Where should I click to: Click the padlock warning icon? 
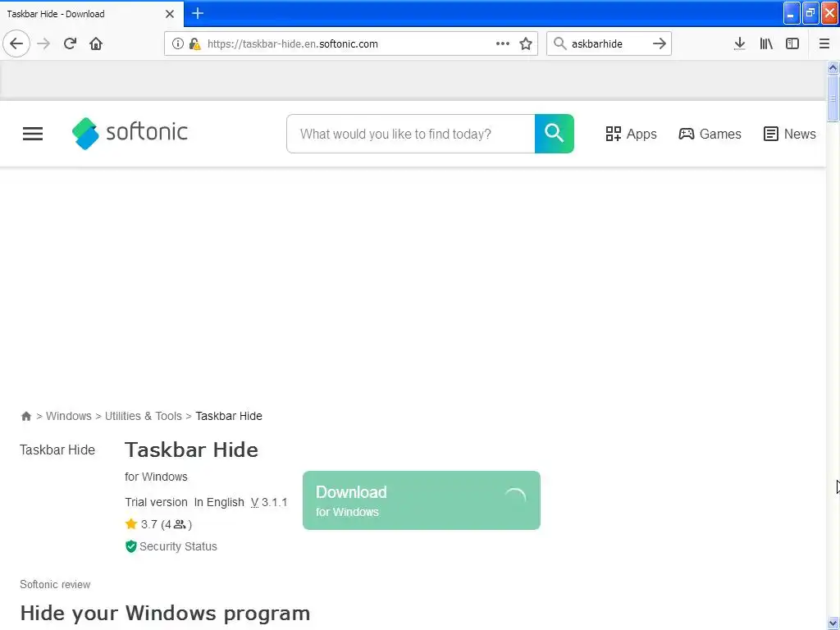pyautogui.click(x=194, y=44)
